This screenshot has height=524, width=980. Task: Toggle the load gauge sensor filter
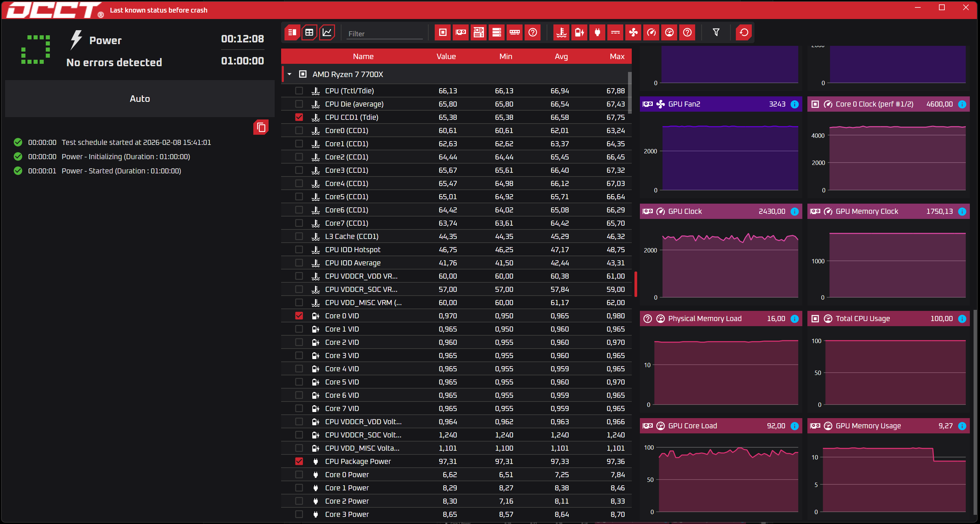[x=669, y=32]
